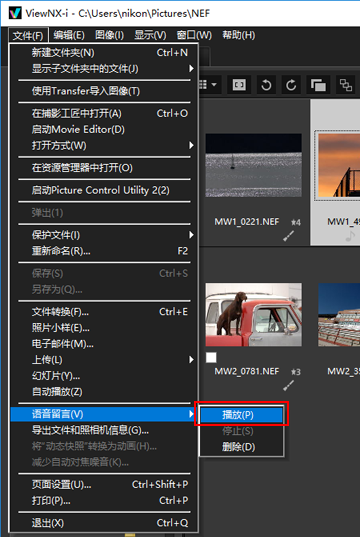
Task: Click the overlapping windows icon in toolbar
Action: (x=318, y=85)
